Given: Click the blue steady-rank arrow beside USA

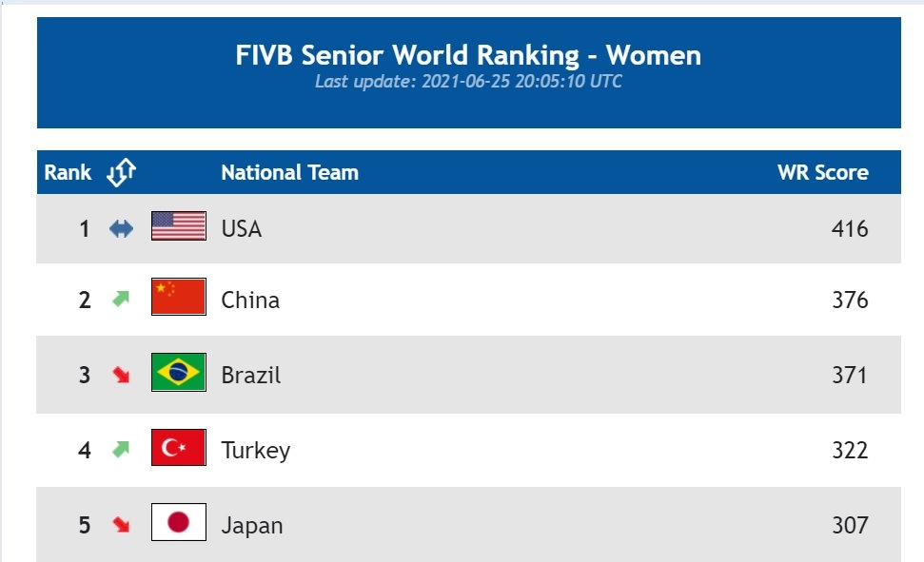Looking at the screenshot, I should tap(119, 228).
